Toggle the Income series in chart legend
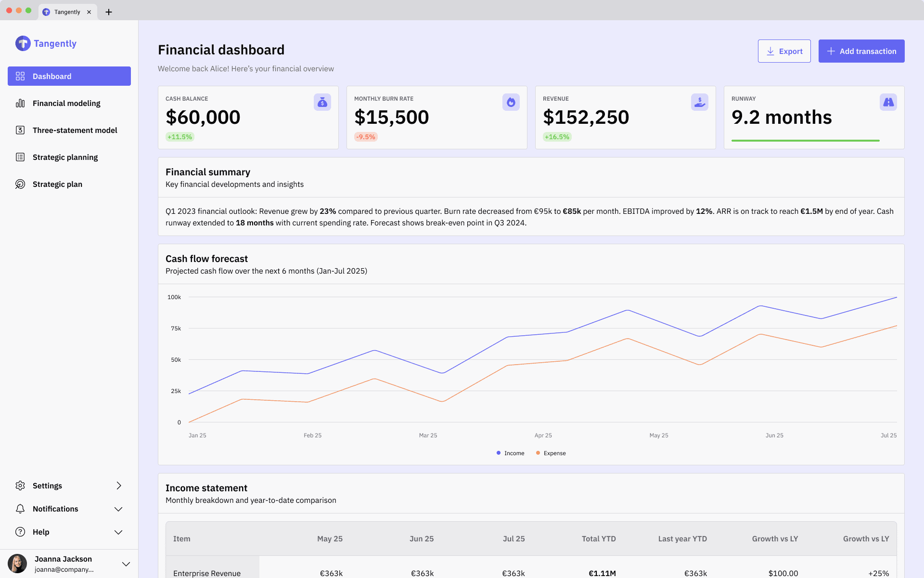This screenshot has width=924, height=578. (510, 453)
